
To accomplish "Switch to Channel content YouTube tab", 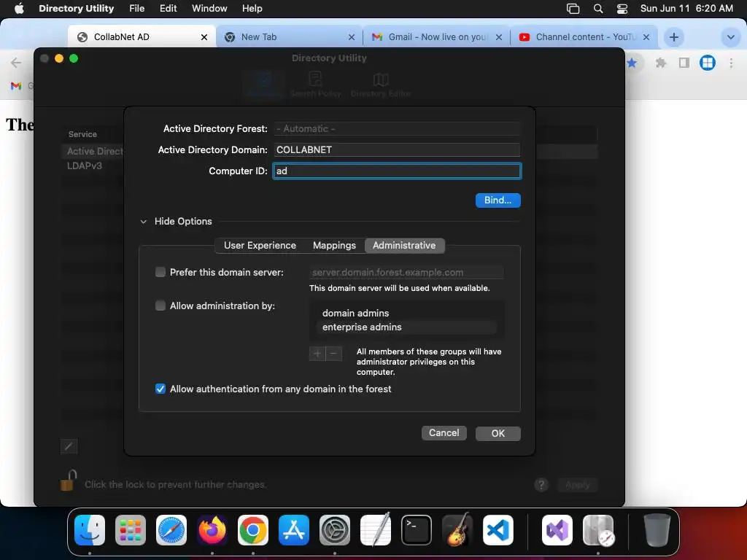I will click(x=584, y=37).
